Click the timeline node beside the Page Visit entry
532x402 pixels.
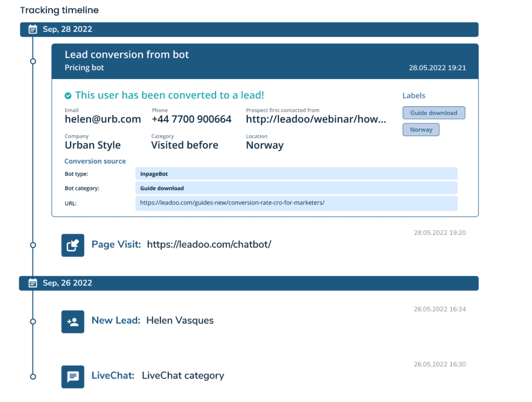click(x=33, y=244)
